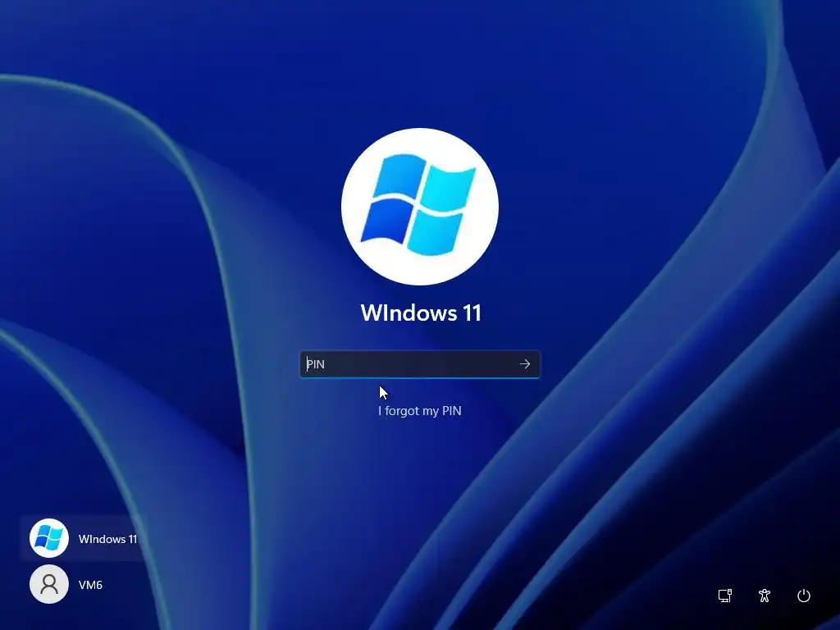Click the WIndows 11 small avatar icon

pyautogui.click(x=49, y=538)
